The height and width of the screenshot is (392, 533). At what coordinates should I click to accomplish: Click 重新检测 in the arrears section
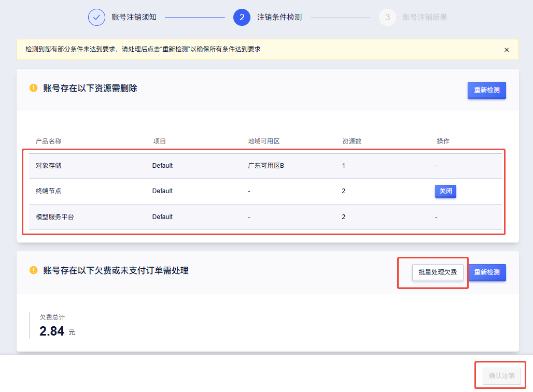[x=487, y=272]
